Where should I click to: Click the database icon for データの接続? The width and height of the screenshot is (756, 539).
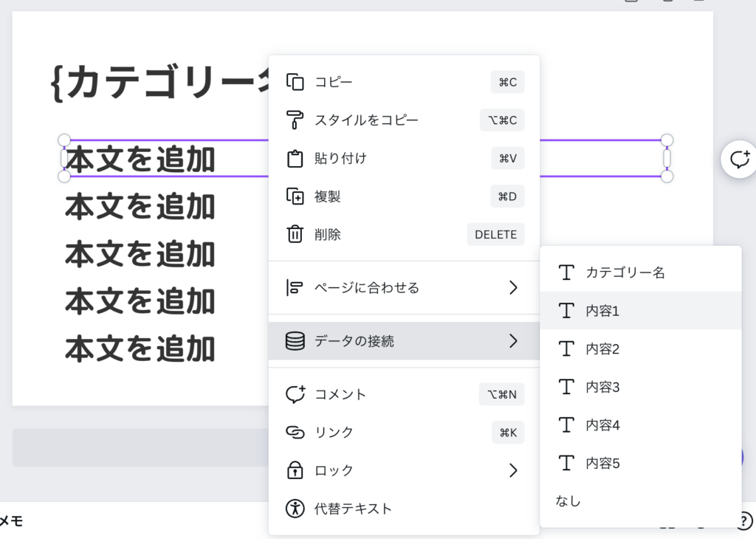[295, 341]
